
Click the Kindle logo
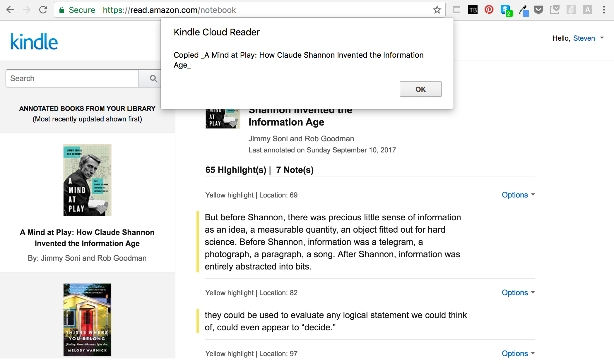pyautogui.click(x=34, y=42)
